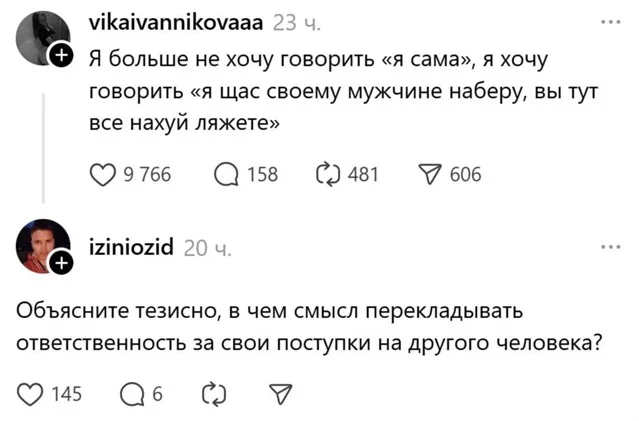Open more options for the iziniozid reply
The image size is (639, 421).
607,246
